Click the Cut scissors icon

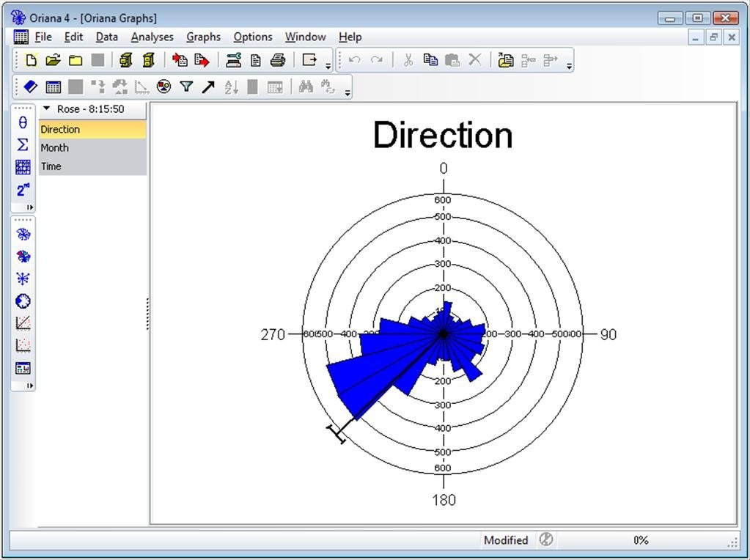(408, 60)
